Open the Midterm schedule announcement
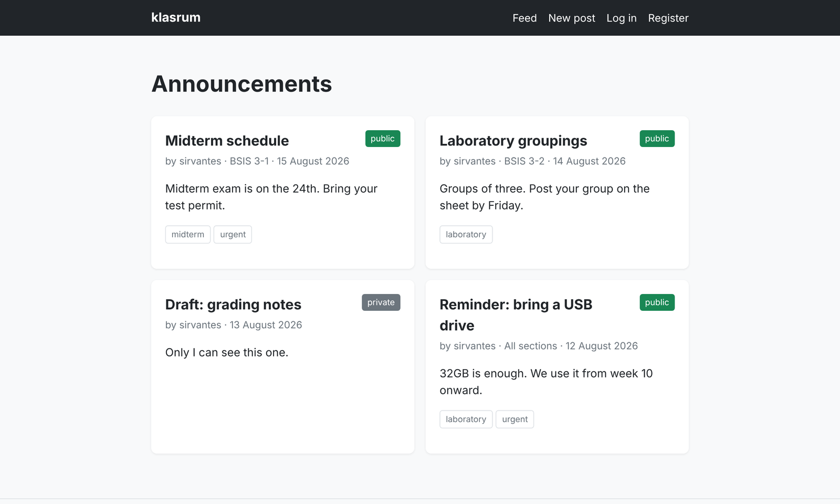The height and width of the screenshot is (504, 840). pyautogui.click(x=227, y=141)
